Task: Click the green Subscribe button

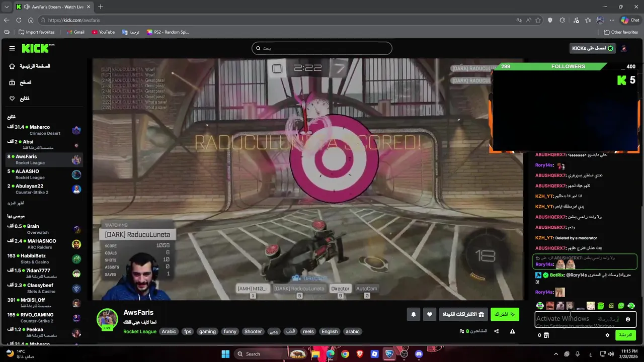Action: tap(505, 315)
